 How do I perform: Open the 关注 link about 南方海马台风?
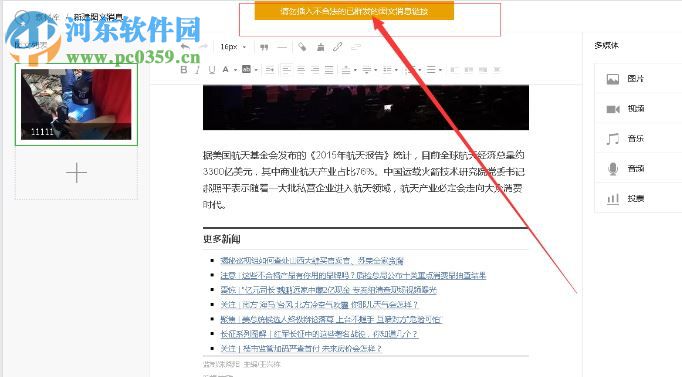coord(319,304)
